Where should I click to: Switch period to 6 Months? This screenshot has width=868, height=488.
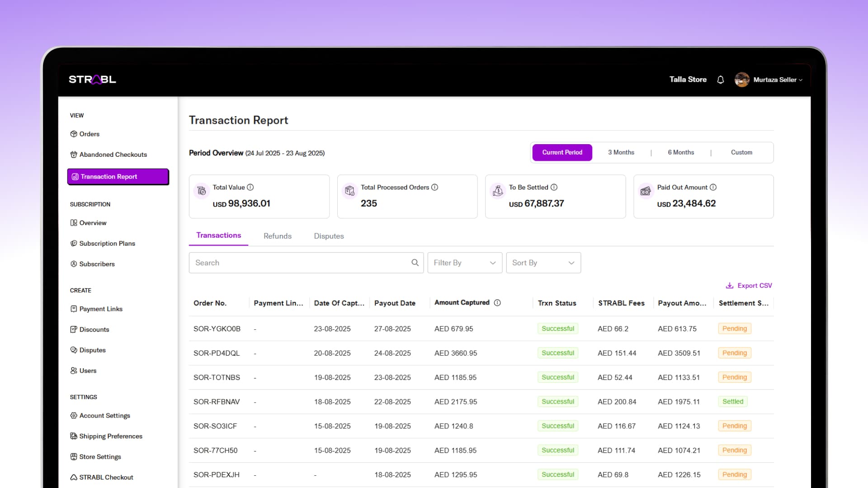681,152
